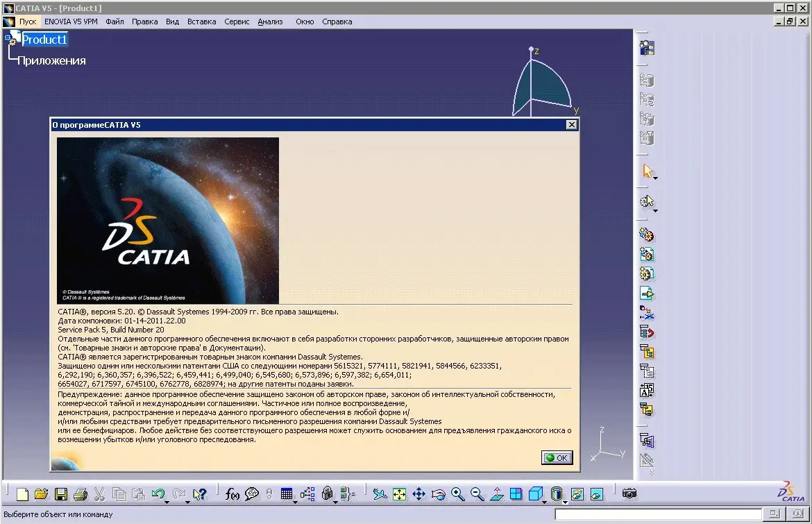Zoom In with the plus magnifier

(458, 494)
